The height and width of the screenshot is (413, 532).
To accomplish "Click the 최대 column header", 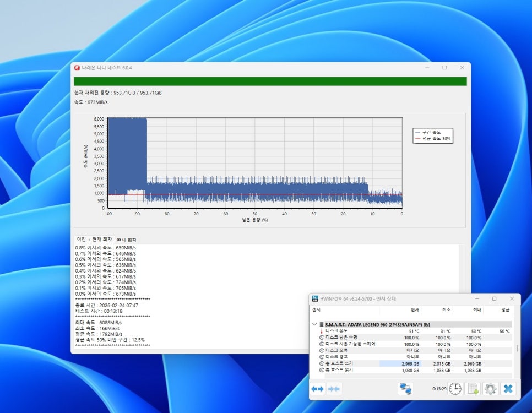I will [476, 310].
